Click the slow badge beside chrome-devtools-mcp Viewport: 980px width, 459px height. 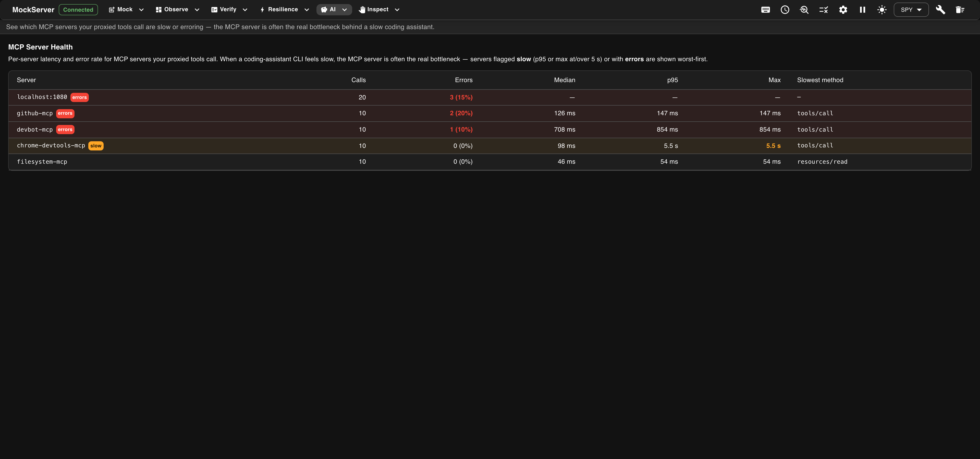96,146
